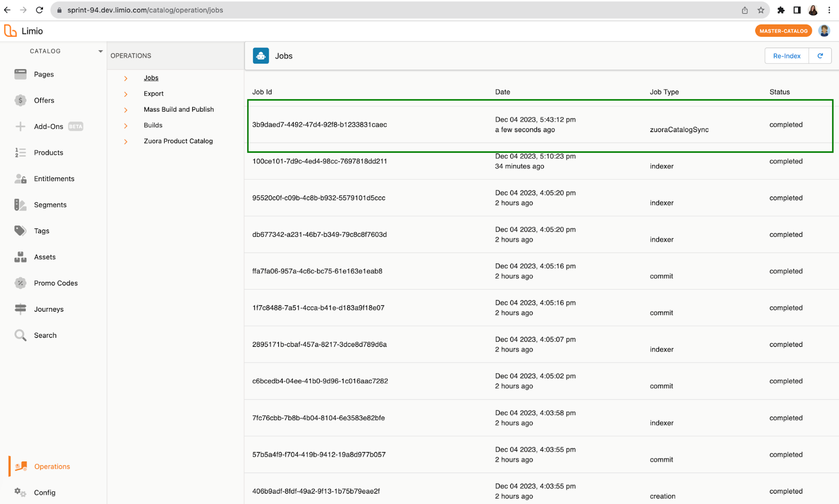Expand the Builds chevron
The image size is (839, 504).
[x=126, y=126]
